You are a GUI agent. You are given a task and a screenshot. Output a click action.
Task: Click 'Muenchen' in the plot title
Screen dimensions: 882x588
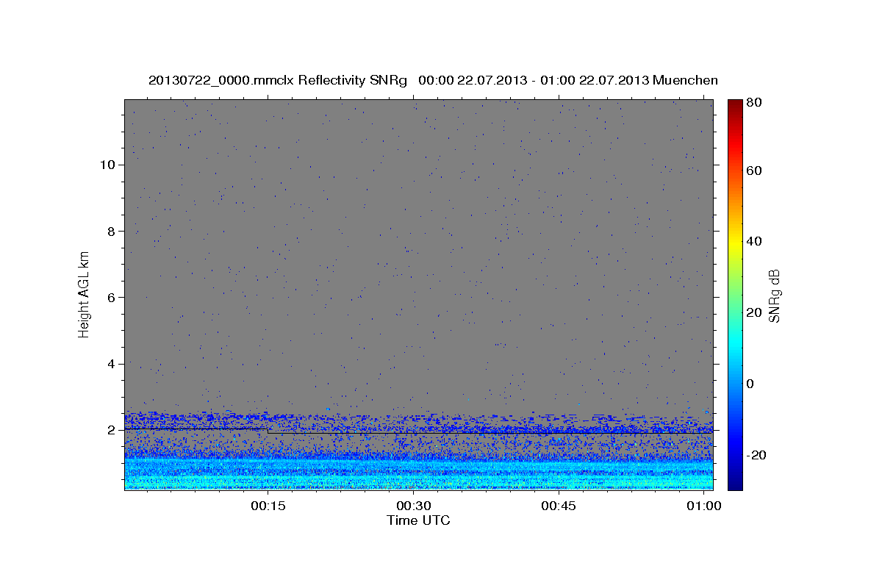684,79
